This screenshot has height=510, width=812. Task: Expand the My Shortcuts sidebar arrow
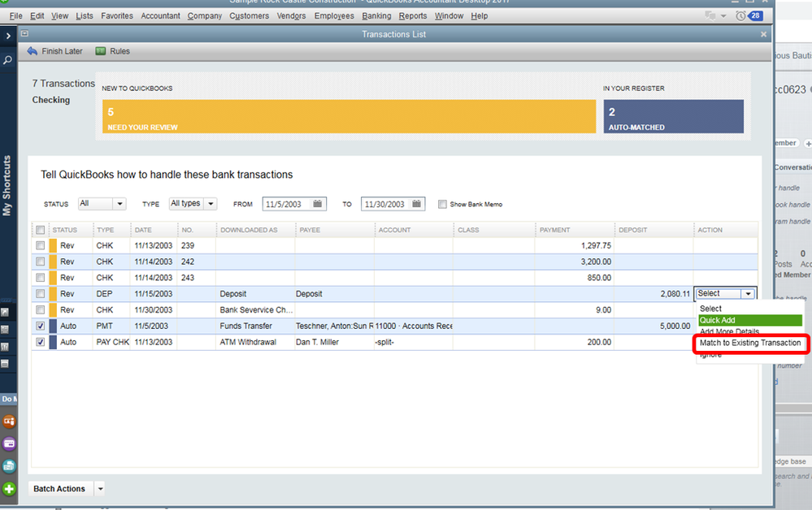tap(8, 36)
